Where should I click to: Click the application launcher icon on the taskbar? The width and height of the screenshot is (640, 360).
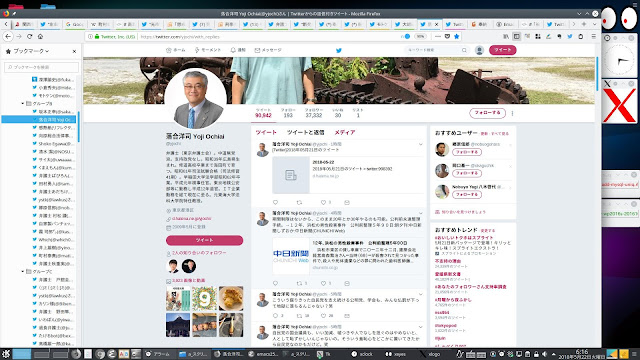[x=6, y=354]
